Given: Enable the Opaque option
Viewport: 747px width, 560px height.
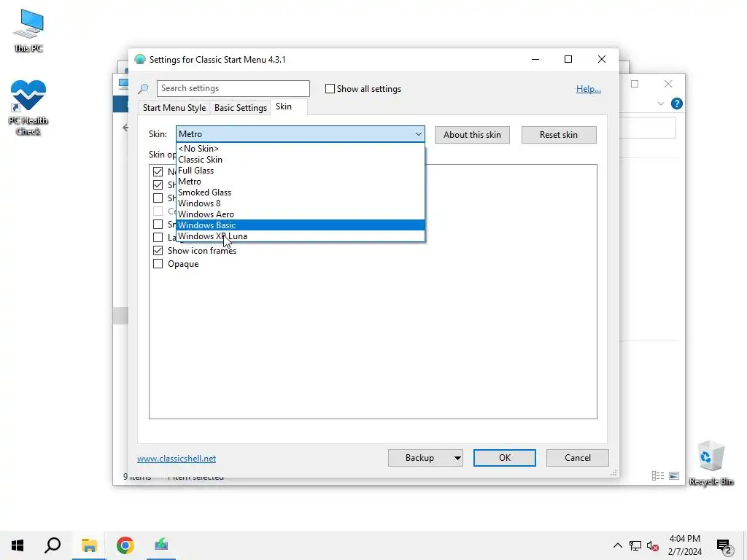Looking at the screenshot, I should pos(158,264).
